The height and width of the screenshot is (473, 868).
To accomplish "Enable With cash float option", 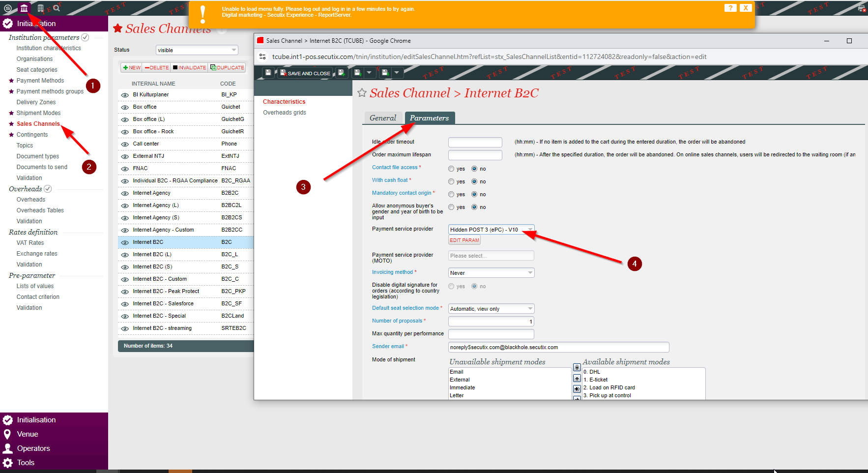I will point(451,181).
